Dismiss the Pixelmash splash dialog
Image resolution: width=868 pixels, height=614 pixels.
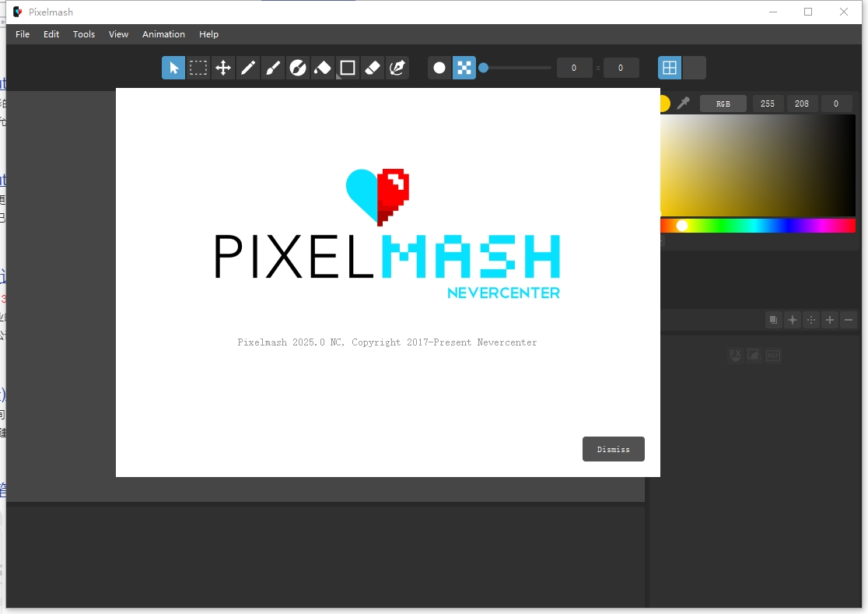[614, 449]
